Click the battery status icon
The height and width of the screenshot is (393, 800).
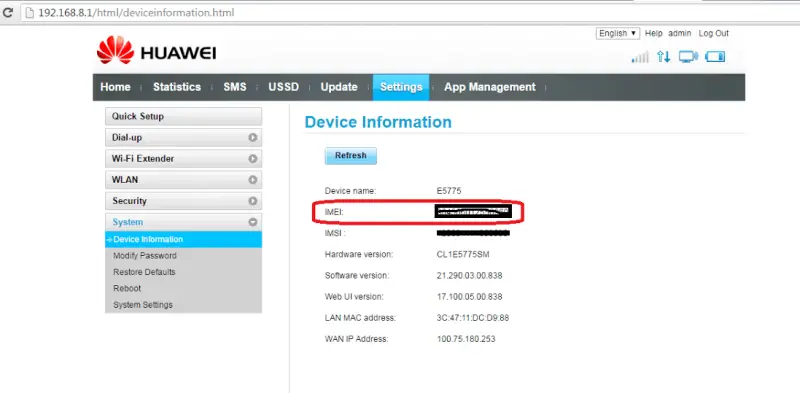pos(715,57)
